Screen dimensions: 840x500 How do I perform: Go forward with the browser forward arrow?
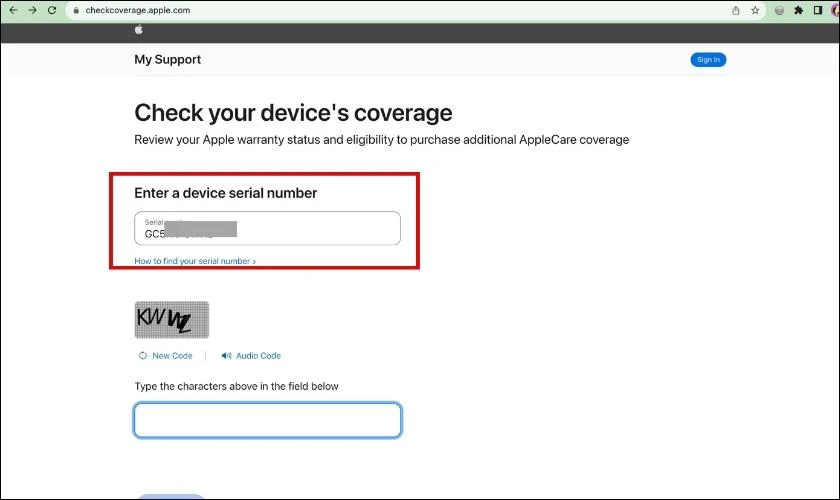tap(33, 10)
